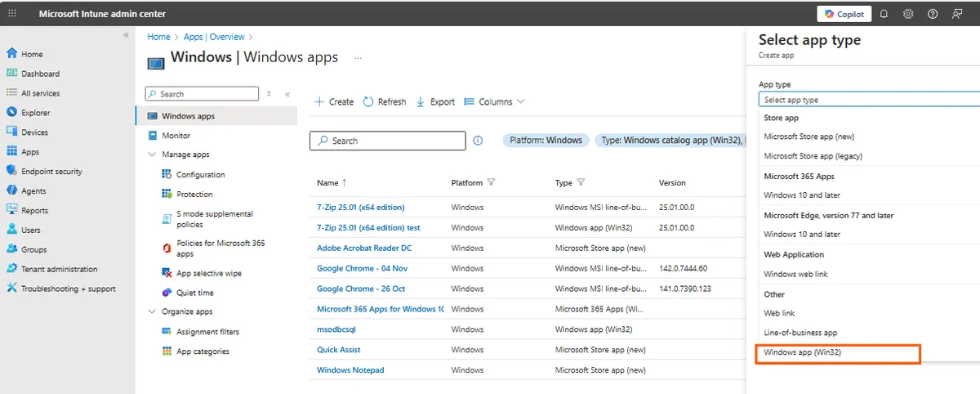Screen dimensions: 980x394
Task: Click the App selective wipe icon
Action: 167,273
